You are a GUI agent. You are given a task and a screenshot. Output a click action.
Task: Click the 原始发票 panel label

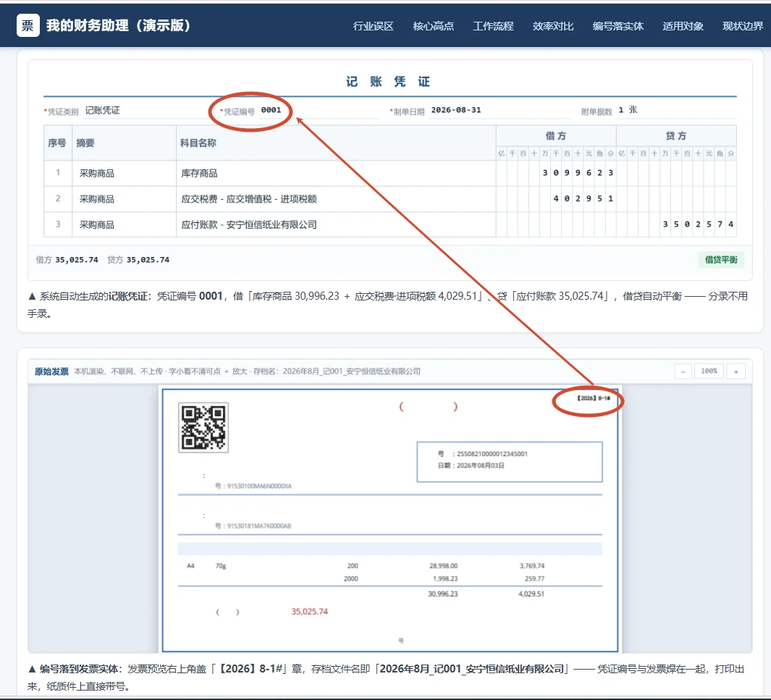click(51, 371)
